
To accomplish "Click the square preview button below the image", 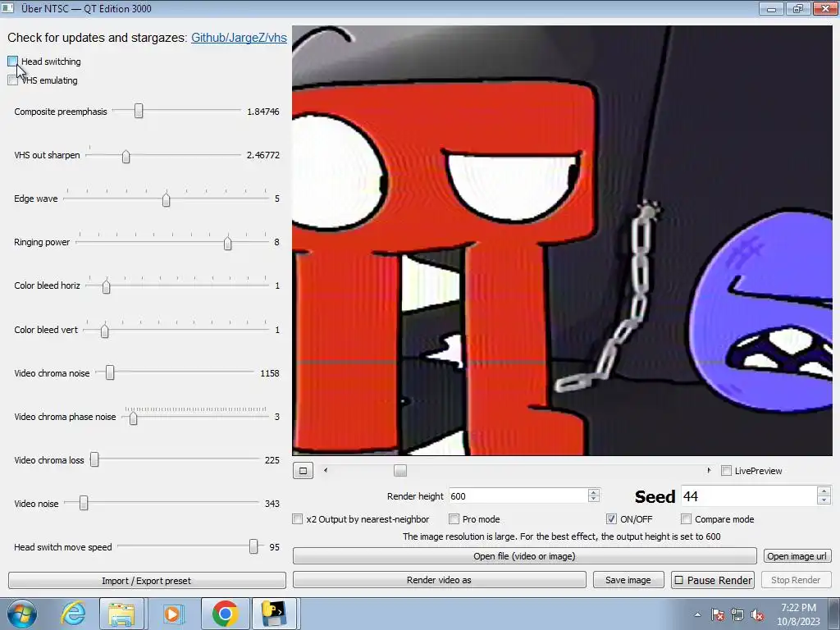I will point(303,471).
